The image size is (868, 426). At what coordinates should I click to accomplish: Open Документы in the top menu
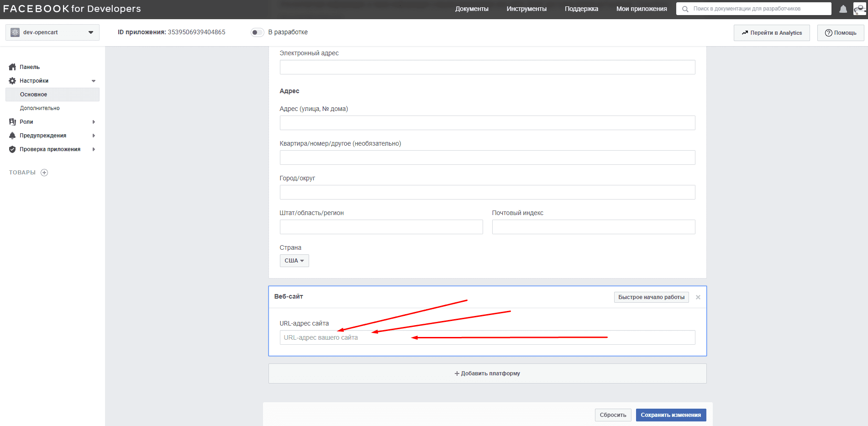(x=472, y=9)
